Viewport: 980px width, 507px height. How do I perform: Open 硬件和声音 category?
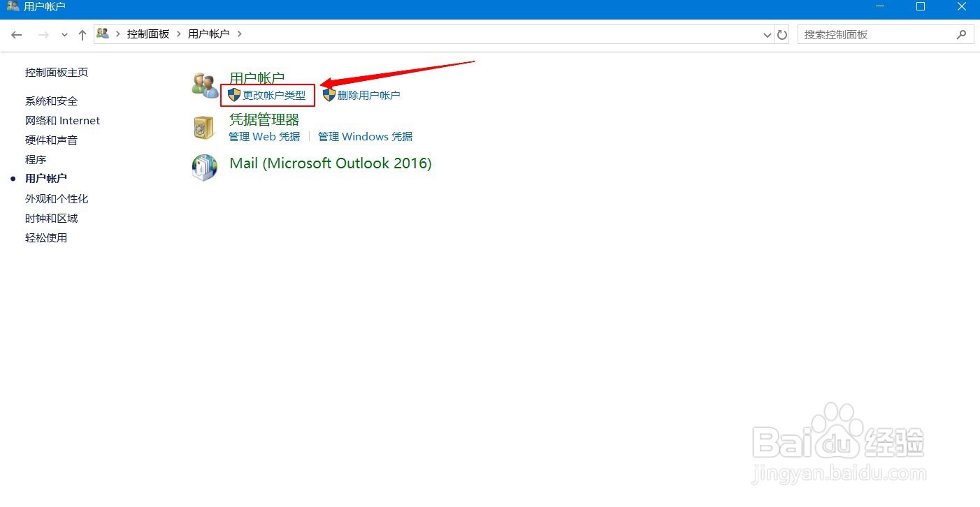[51, 140]
